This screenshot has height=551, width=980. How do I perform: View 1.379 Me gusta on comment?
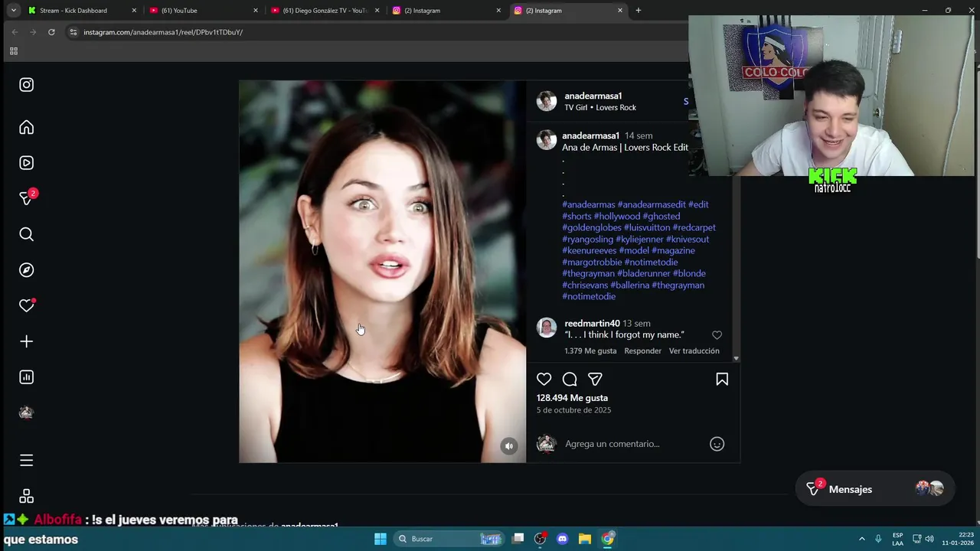point(590,350)
